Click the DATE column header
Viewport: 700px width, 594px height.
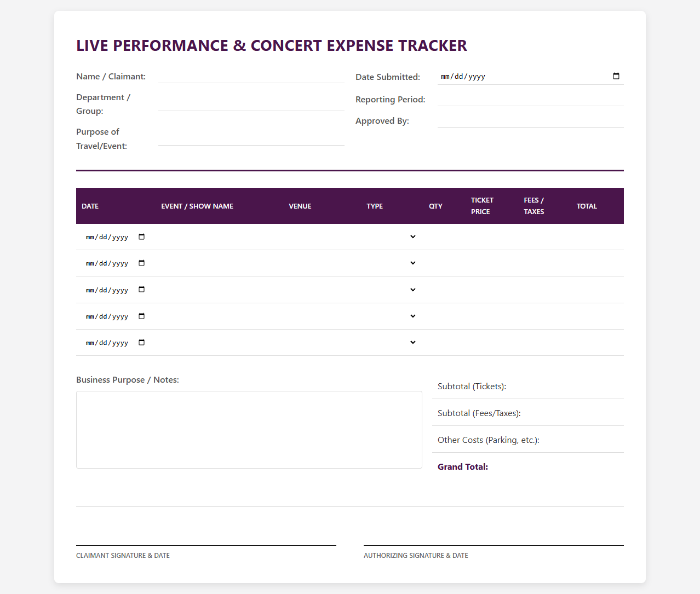(x=90, y=206)
